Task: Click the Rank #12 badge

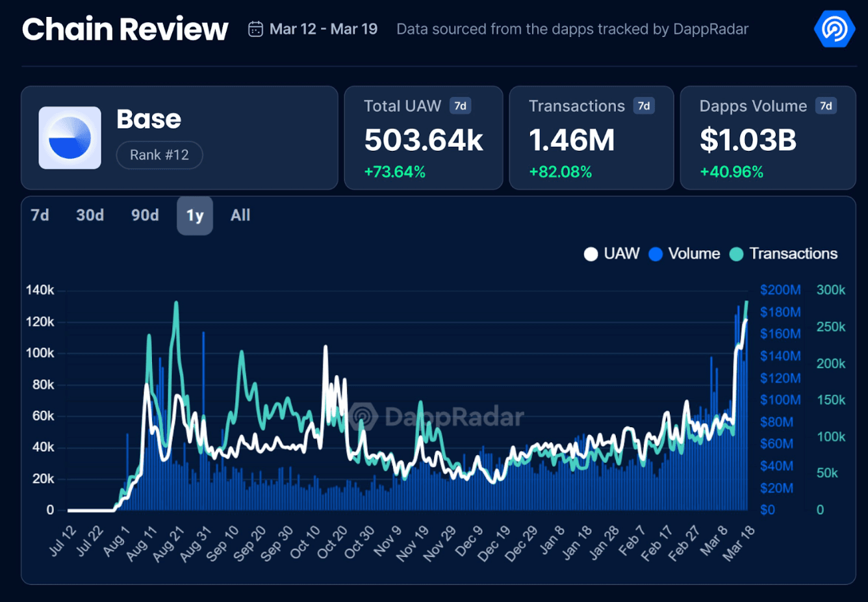Action: point(159,155)
